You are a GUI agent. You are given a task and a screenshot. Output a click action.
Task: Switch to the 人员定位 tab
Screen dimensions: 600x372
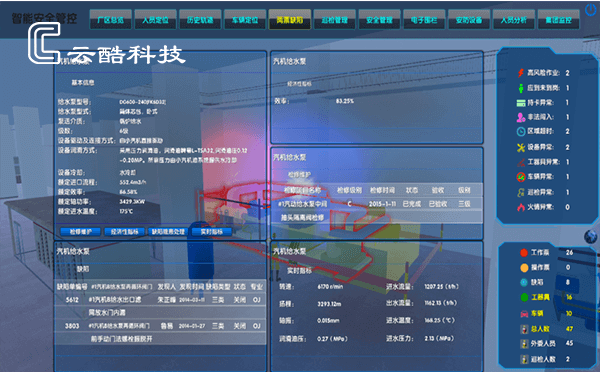click(155, 20)
